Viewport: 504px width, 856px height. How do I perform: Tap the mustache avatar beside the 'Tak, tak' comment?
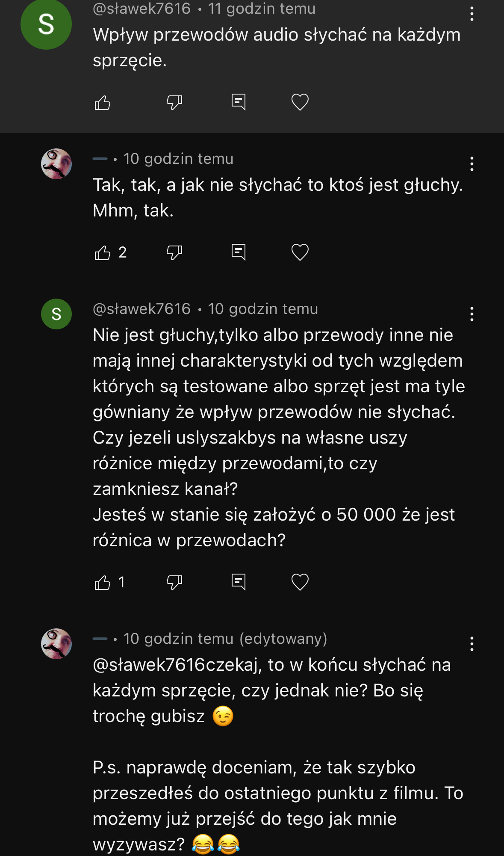pos(56,164)
